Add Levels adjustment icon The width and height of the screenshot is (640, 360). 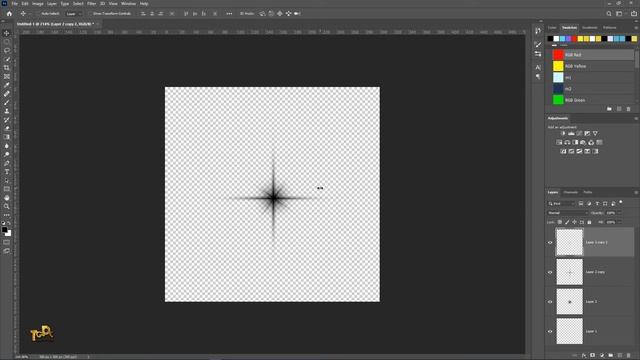[571, 133]
